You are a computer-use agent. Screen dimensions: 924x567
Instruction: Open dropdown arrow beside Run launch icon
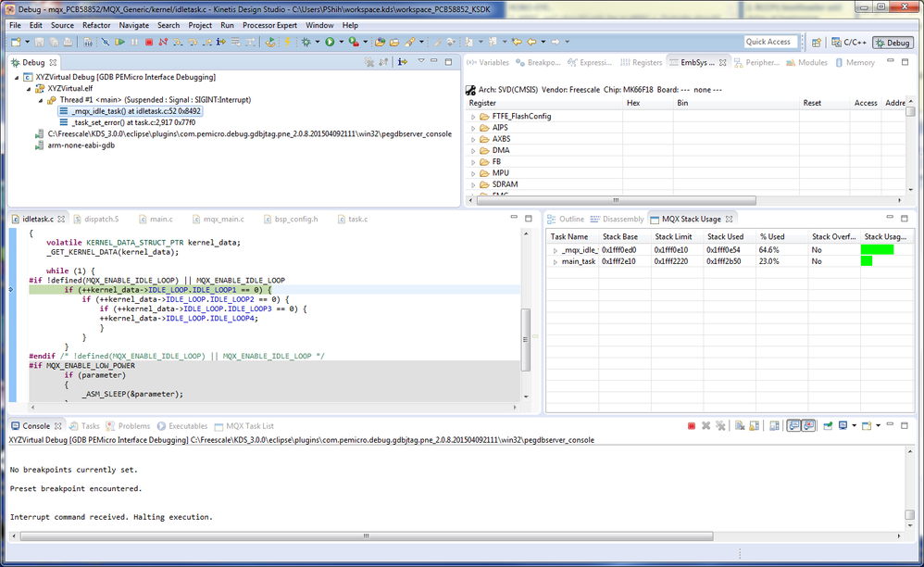tap(342, 42)
